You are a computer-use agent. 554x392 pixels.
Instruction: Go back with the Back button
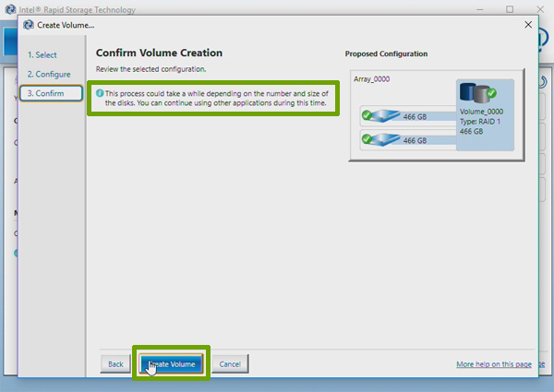(x=115, y=363)
